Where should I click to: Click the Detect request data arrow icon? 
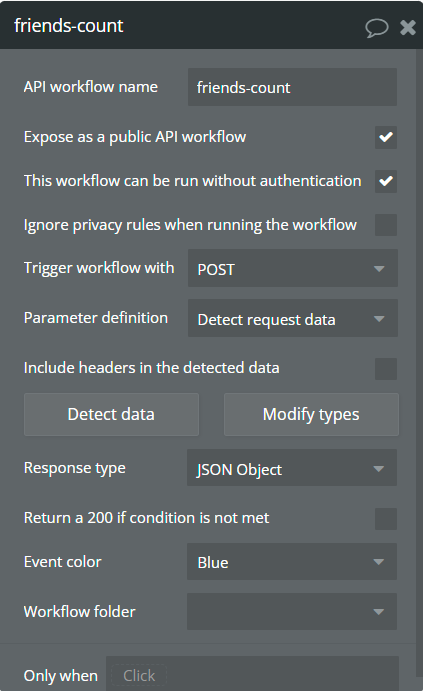pyautogui.click(x=379, y=319)
